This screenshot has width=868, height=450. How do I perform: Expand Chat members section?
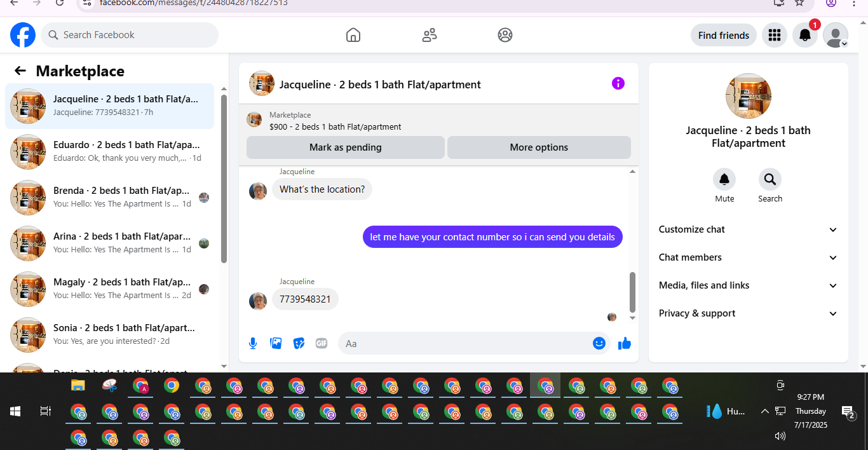click(x=749, y=257)
